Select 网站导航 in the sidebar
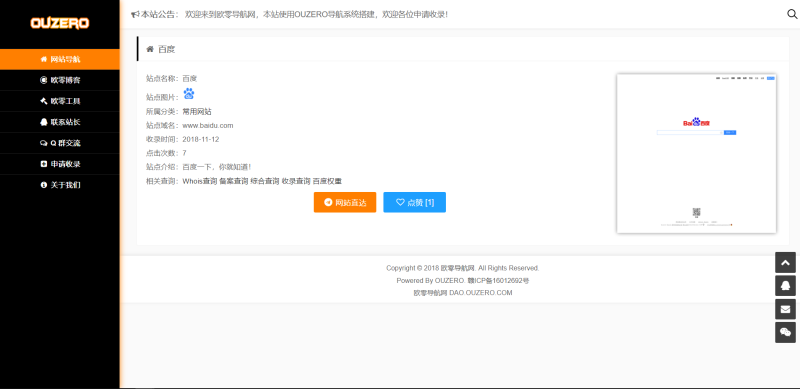 [60, 59]
